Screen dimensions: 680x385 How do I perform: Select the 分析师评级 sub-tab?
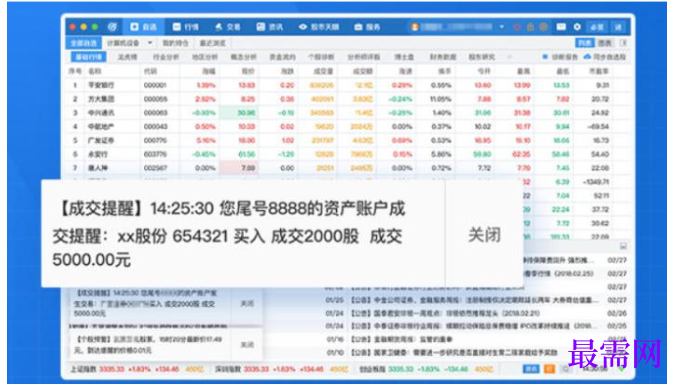[x=363, y=57]
